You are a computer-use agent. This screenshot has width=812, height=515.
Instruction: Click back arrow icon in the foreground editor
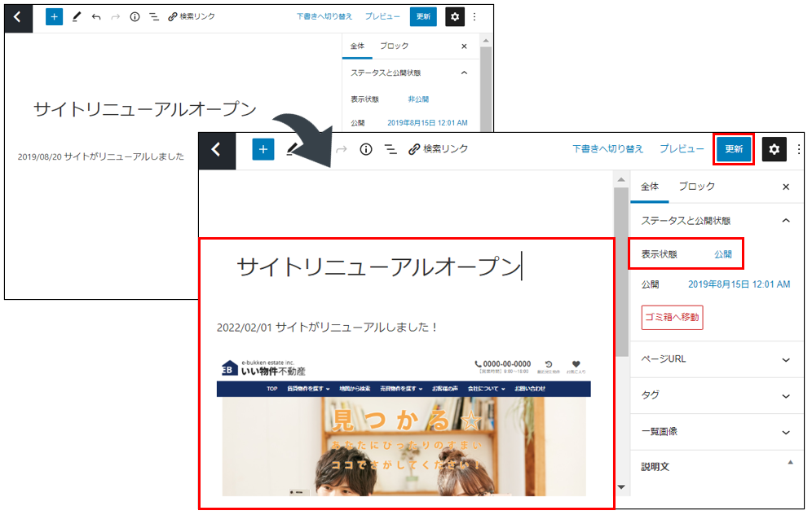coord(217,149)
